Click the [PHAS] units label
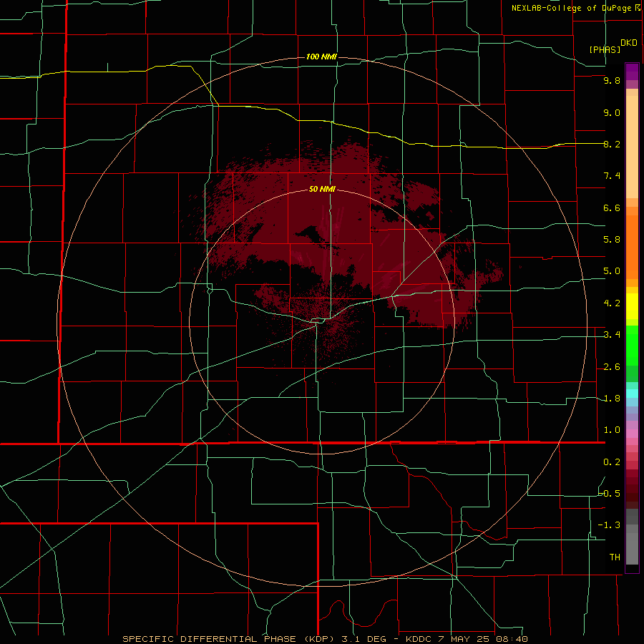 click(x=605, y=49)
